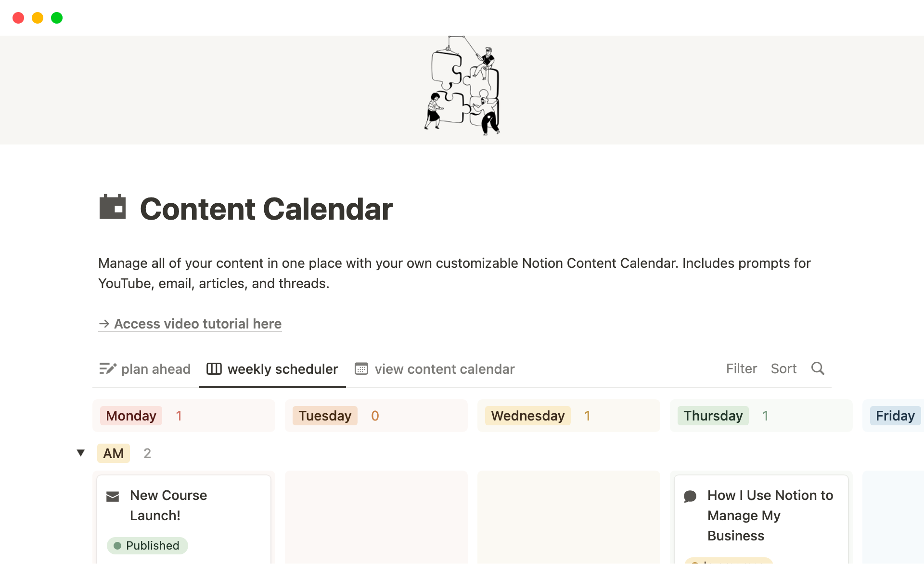The width and height of the screenshot is (924, 578).
Task: Click the email icon on New Course Launch
Action: click(x=114, y=495)
